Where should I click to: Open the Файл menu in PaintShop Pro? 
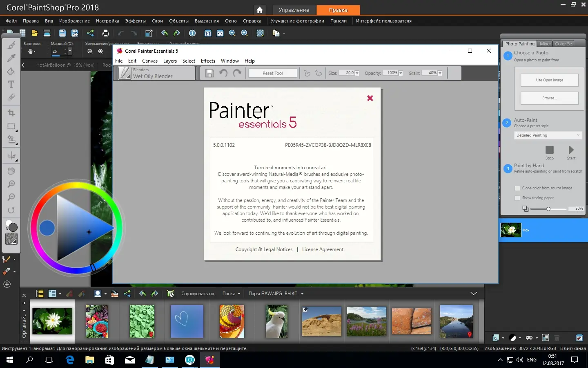click(11, 21)
